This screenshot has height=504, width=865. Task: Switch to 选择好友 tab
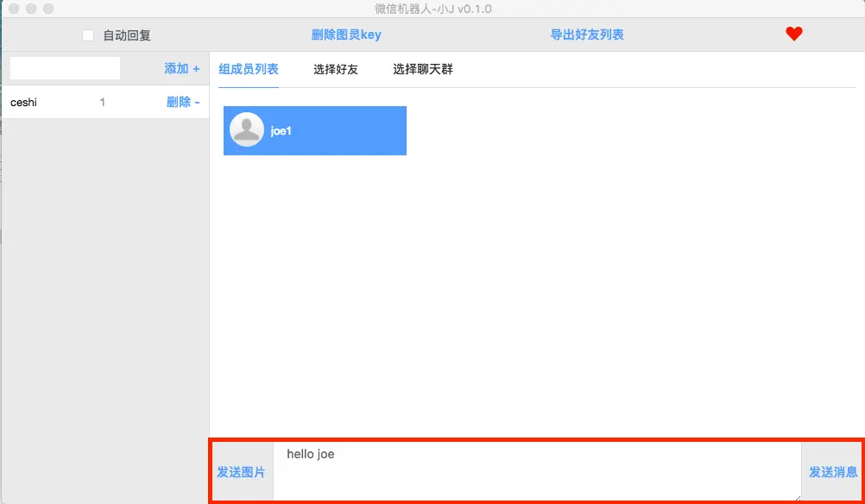pyautogui.click(x=336, y=70)
